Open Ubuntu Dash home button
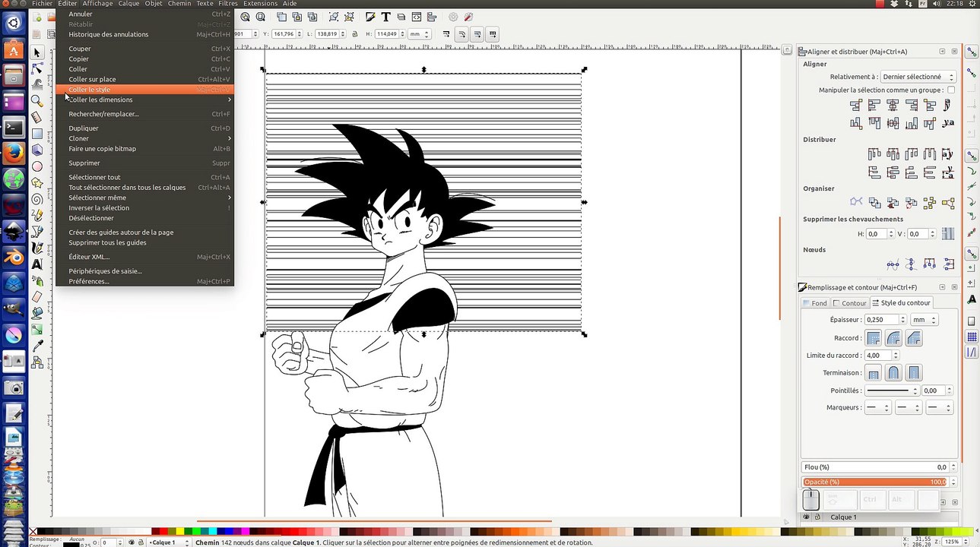The image size is (980, 547). (x=14, y=24)
